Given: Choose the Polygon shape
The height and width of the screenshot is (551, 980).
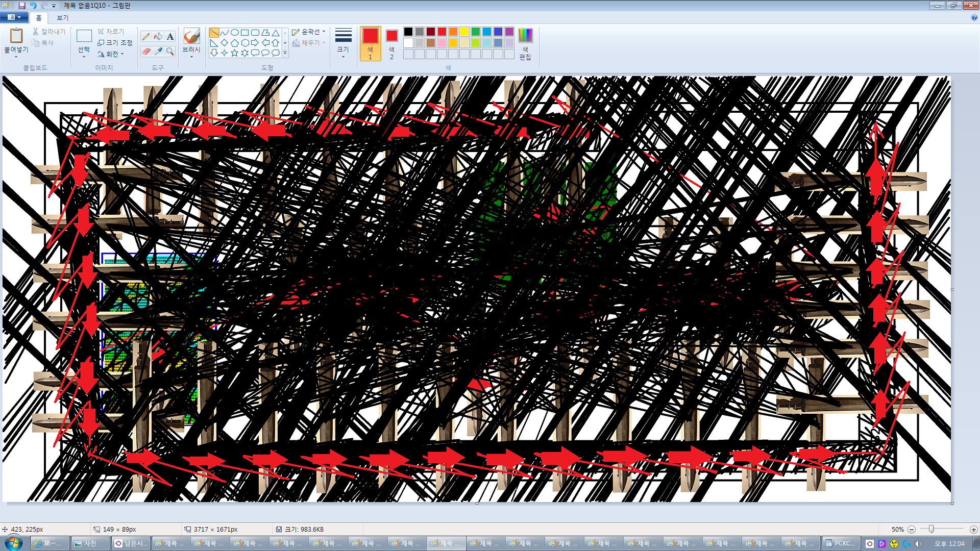Looking at the screenshot, I should pos(265,32).
